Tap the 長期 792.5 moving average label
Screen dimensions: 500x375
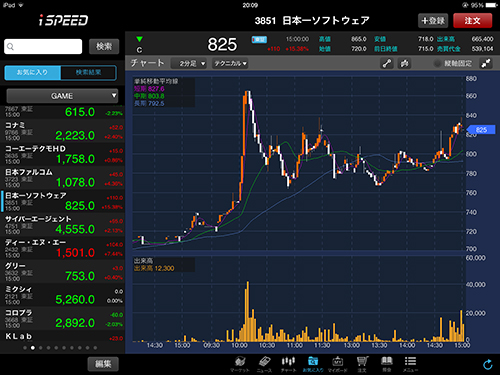click(x=149, y=104)
